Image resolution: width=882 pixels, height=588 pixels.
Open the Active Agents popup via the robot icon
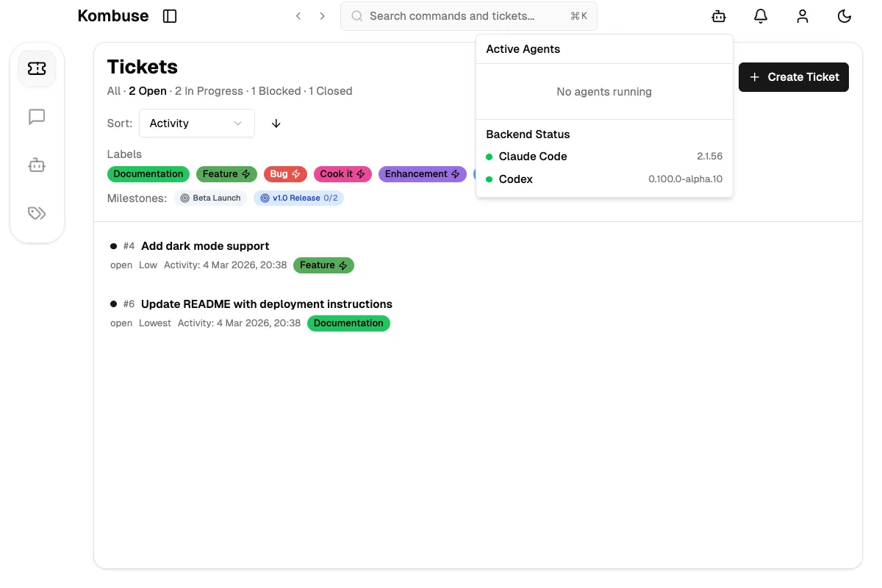click(x=718, y=15)
